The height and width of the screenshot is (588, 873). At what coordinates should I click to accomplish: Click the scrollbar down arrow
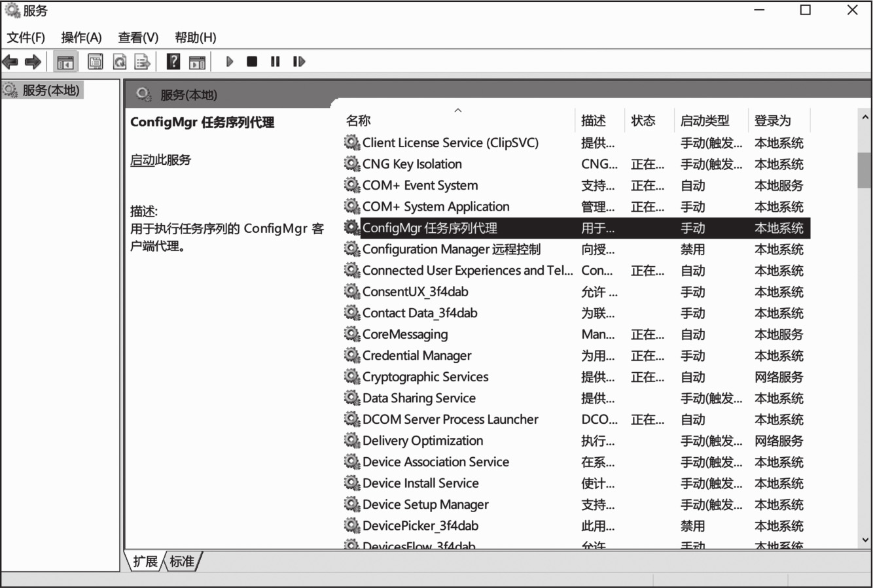(x=865, y=540)
